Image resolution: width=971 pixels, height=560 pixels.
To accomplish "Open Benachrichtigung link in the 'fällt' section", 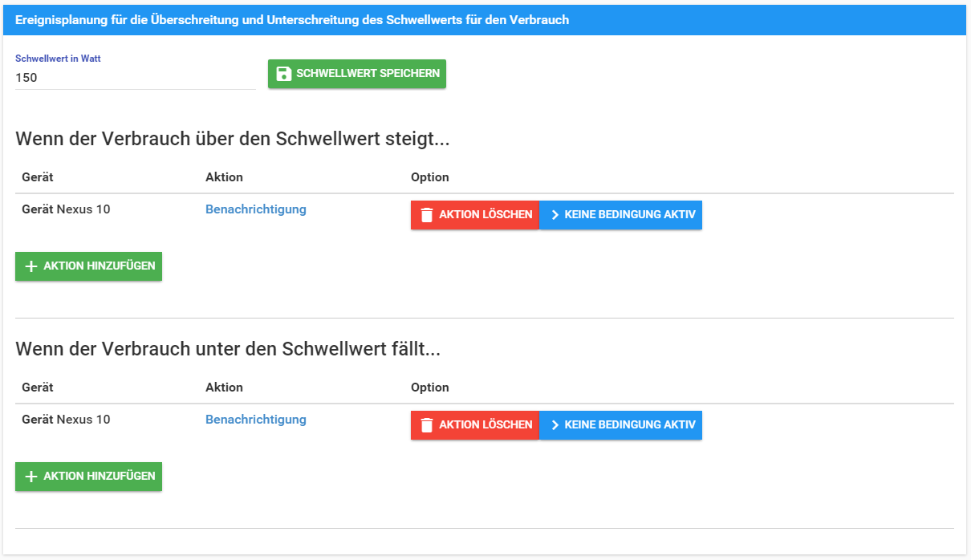I will click(x=256, y=420).
